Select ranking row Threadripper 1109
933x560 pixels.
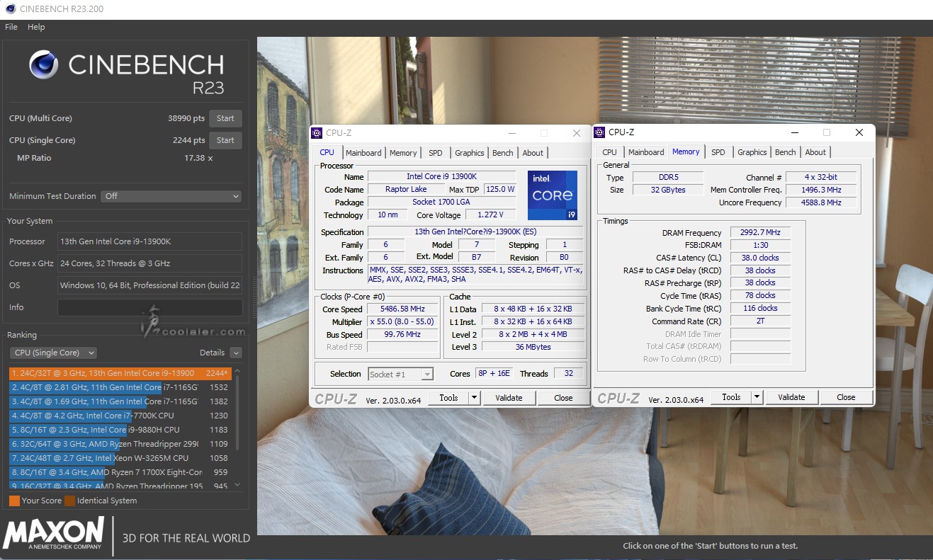pyautogui.click(x=120, y=444)
